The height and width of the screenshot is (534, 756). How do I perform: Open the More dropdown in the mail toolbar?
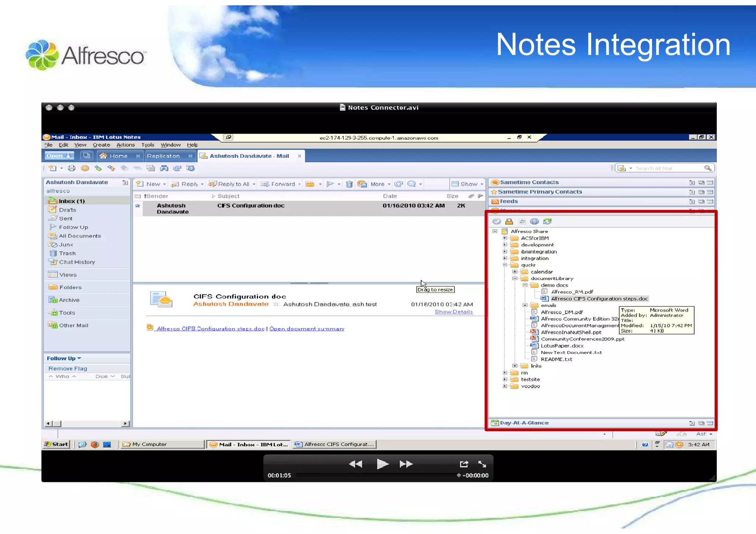381,184
